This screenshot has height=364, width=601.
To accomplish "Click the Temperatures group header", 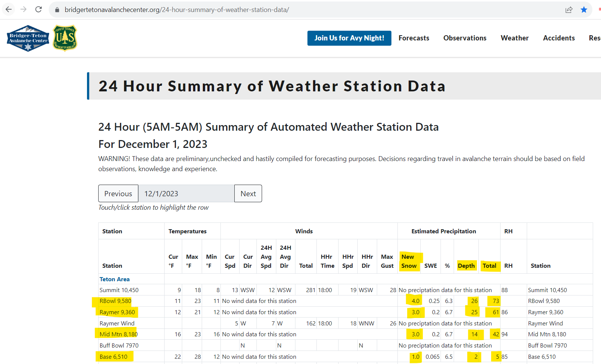I will pos(187,231).
